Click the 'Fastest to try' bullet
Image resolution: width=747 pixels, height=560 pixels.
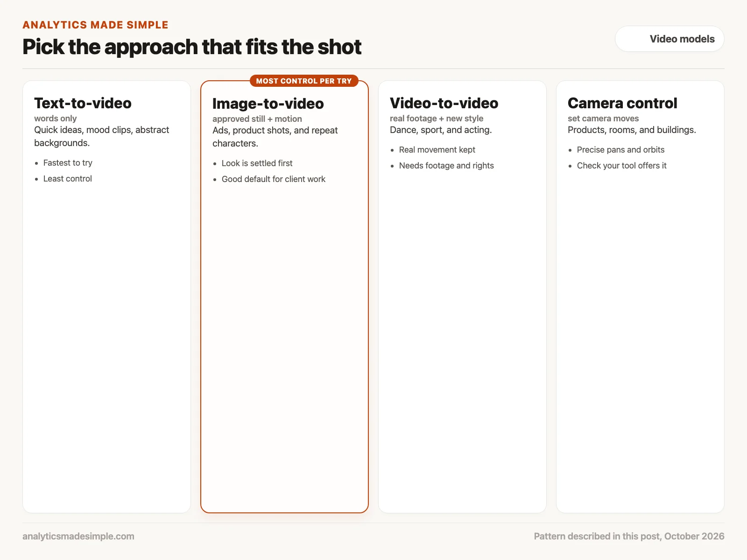click(x=68, y=163)
